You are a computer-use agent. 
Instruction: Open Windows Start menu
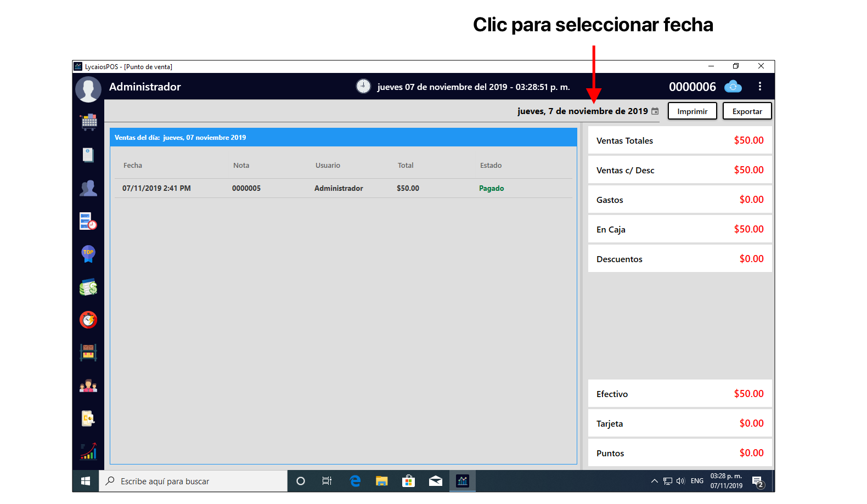pos(86,481)
